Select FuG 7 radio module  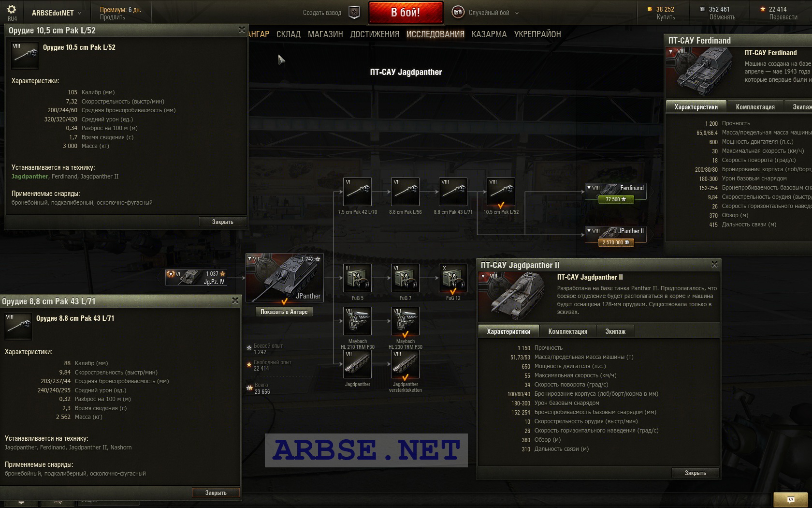(x=405, y=278)
